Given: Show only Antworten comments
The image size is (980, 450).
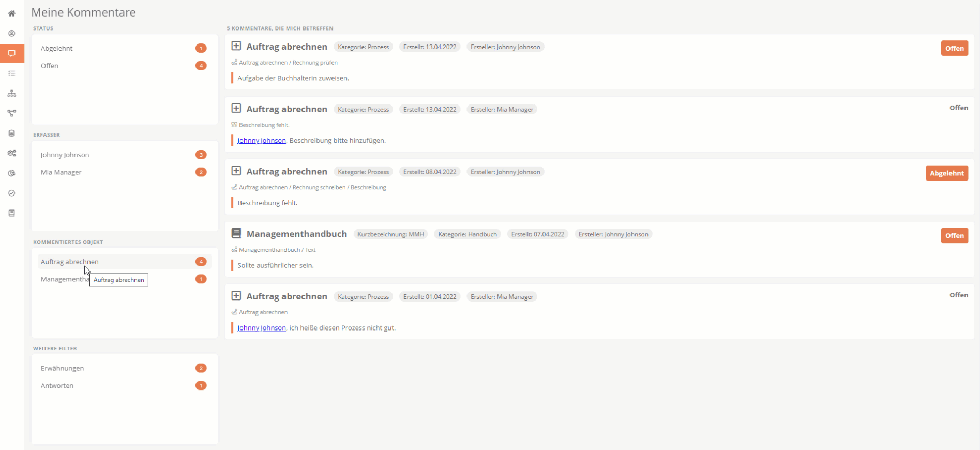Looking at the screenshot, I should point(124,386).
